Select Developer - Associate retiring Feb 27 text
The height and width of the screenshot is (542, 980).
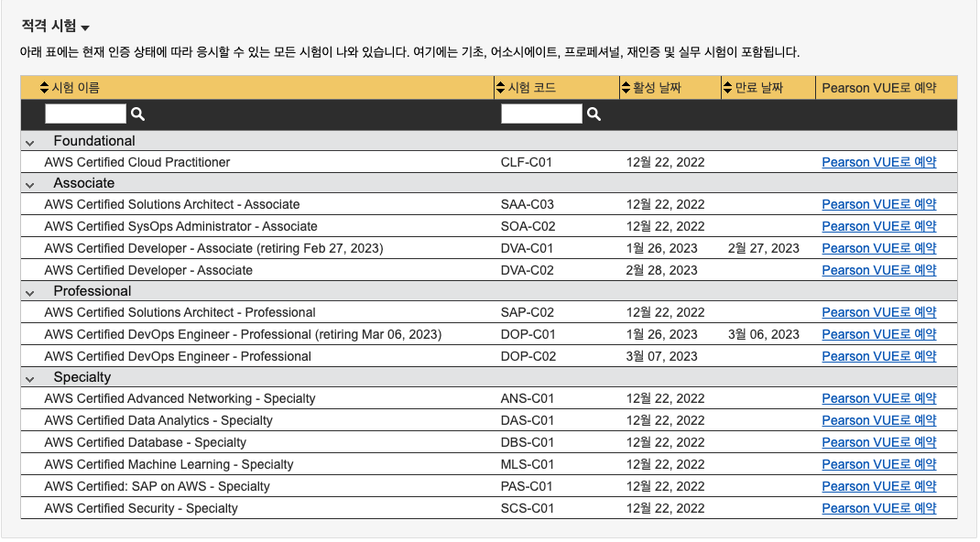213,248
